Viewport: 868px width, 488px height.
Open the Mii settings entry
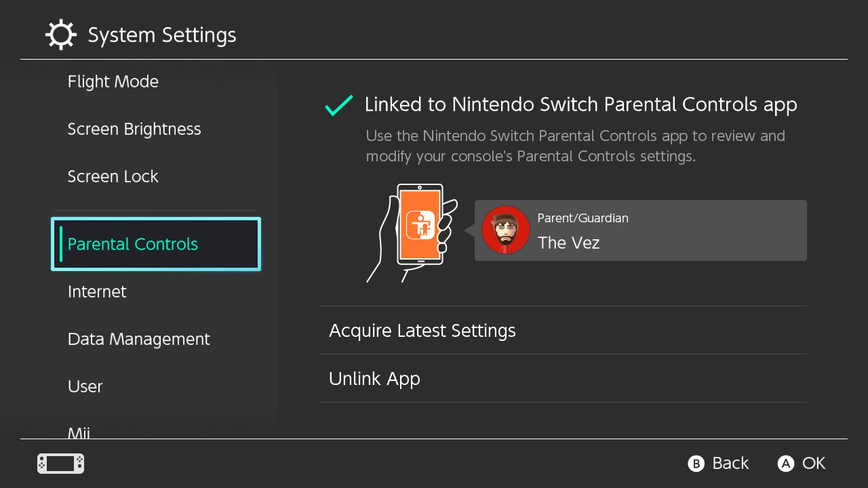tap(79, 432)
